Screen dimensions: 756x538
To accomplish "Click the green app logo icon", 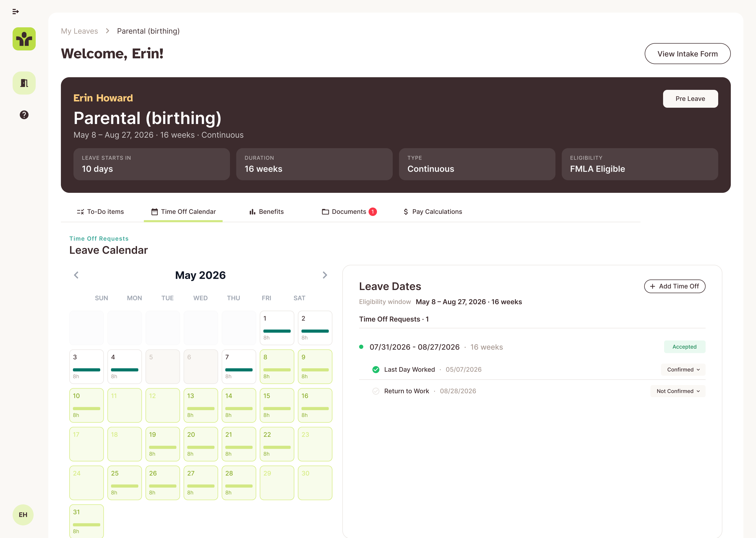I will 24,39.
